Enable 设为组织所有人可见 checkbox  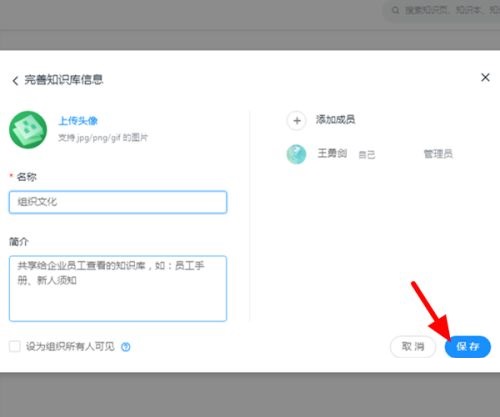15,346
